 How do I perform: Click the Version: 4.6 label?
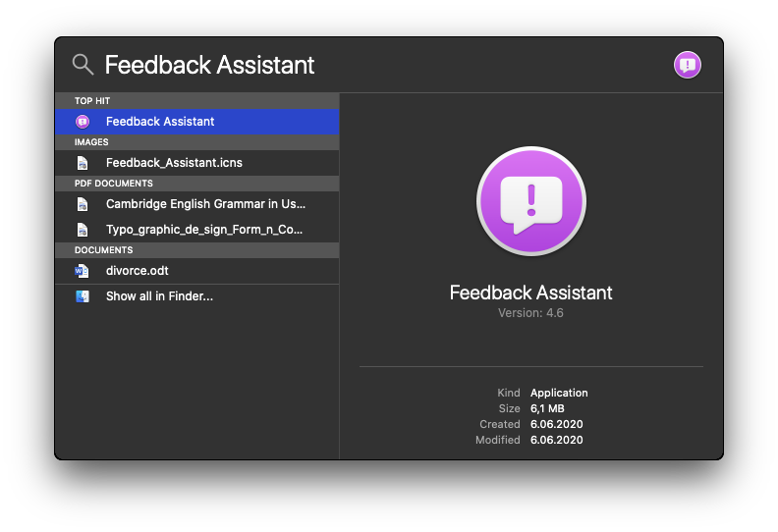point(530,313)
